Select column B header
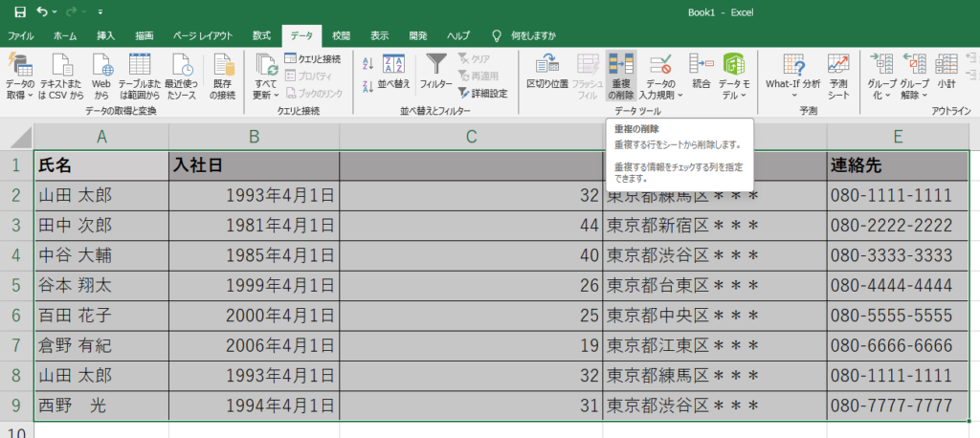The height and width of the screenshot is (438, 980). [254, 137]
